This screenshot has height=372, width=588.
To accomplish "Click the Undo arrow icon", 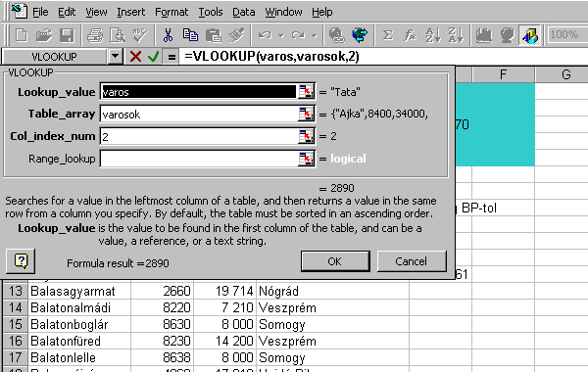I will point(265,35).
